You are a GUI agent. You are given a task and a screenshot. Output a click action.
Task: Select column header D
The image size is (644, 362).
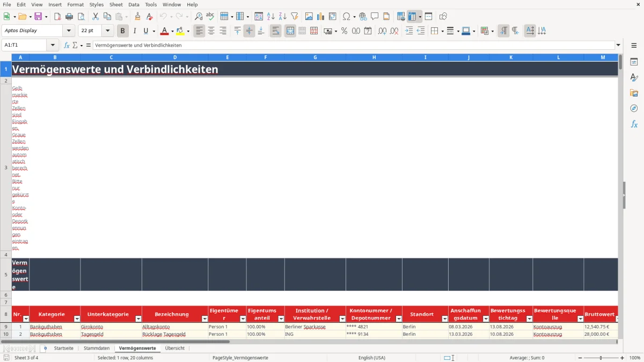click(175, 57)
